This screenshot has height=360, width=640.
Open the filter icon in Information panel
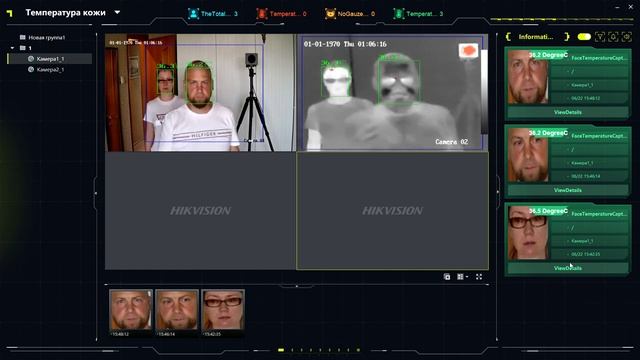click(600, 37)
